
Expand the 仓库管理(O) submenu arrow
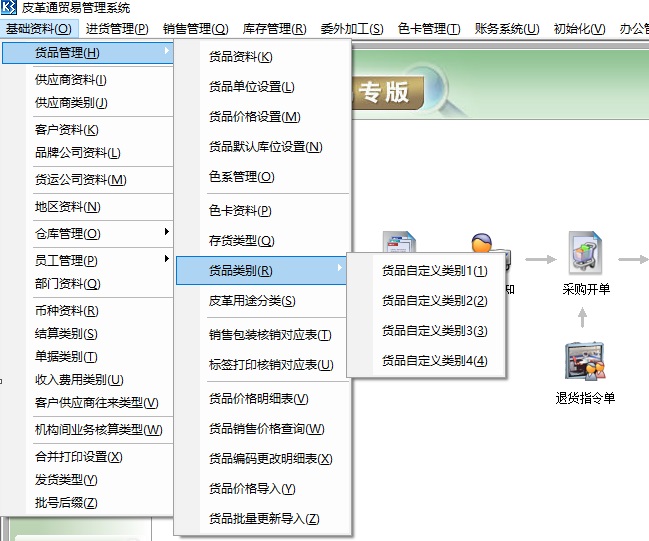(166, 232)
